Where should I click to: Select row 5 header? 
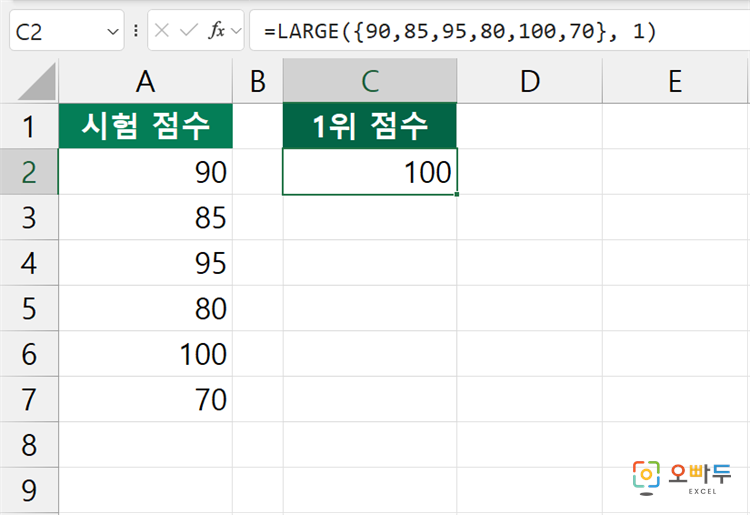tap(29, 308)
